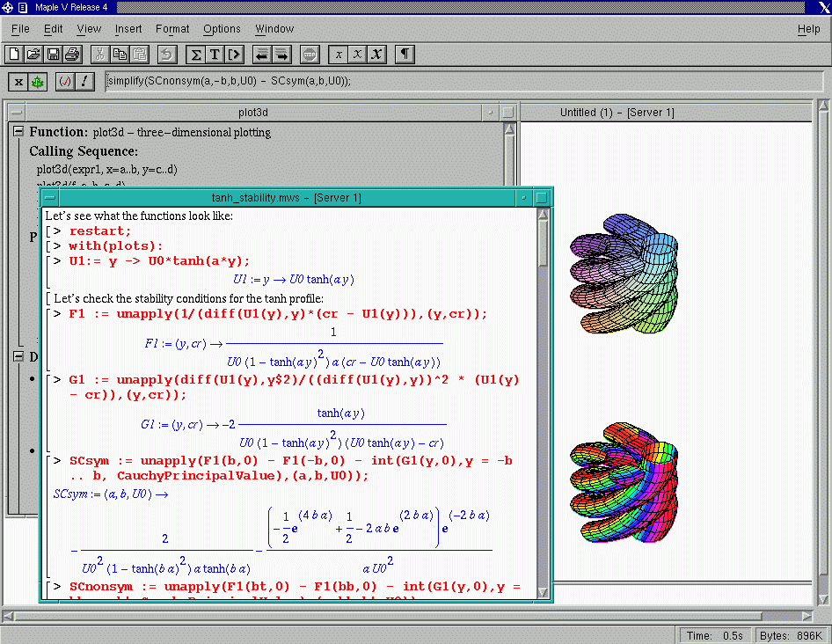Collapse the Function section in plot3d help

coord(18,132)
